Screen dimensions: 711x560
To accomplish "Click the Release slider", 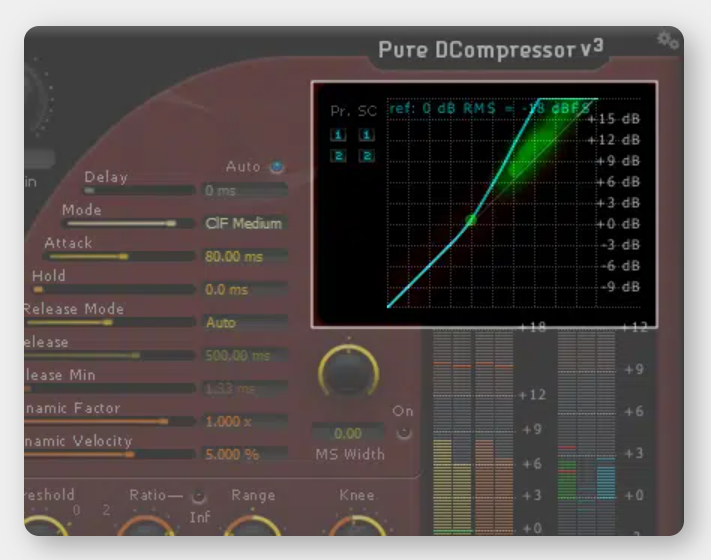I will point(110,355).
